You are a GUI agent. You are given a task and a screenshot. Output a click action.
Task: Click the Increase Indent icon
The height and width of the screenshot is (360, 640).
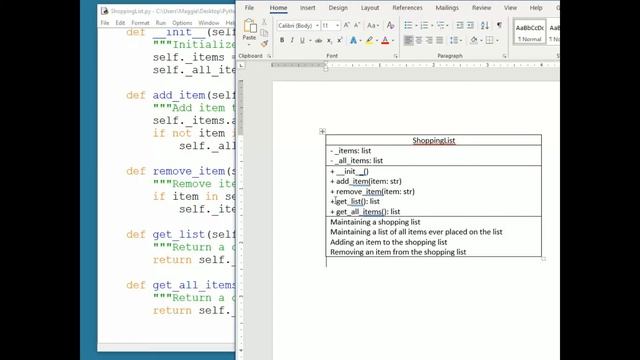tap(470, 25)
